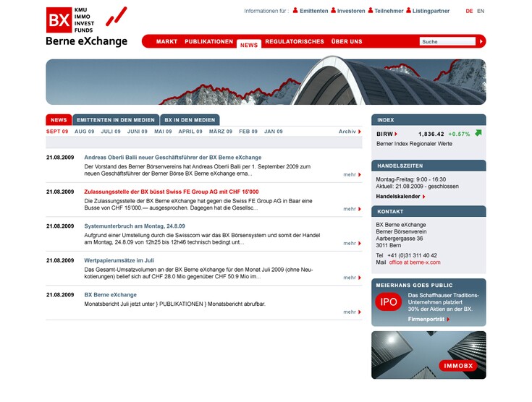
Task: Open the Firmenporträt link
Action: (426, 320)
